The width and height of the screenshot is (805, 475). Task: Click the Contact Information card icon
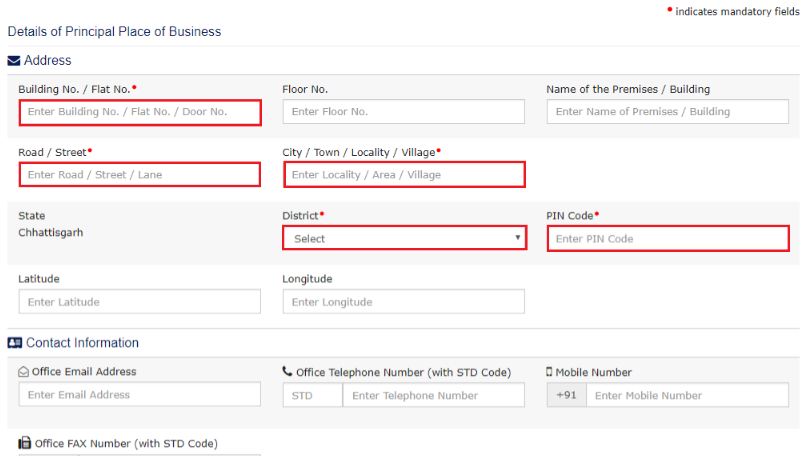[15, 343]
